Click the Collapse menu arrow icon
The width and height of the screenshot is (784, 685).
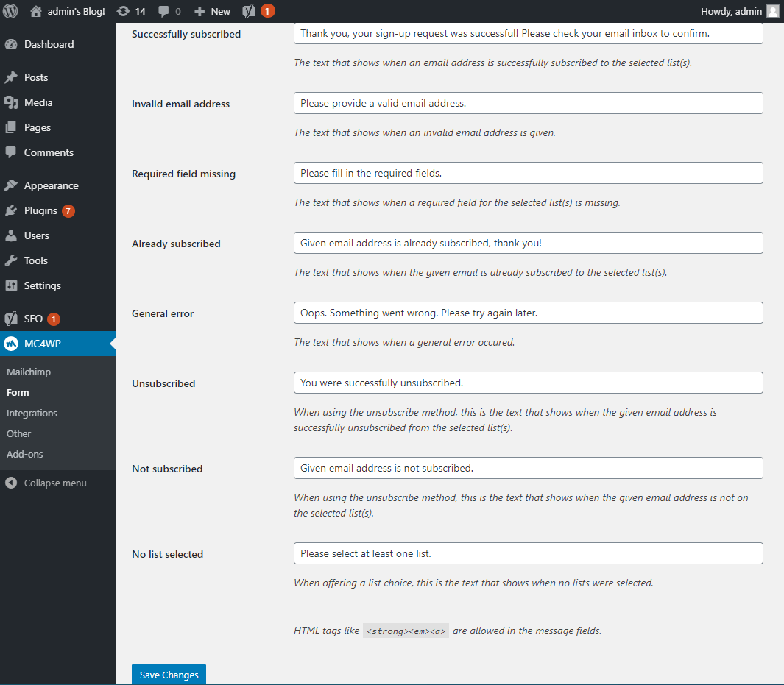11,483
